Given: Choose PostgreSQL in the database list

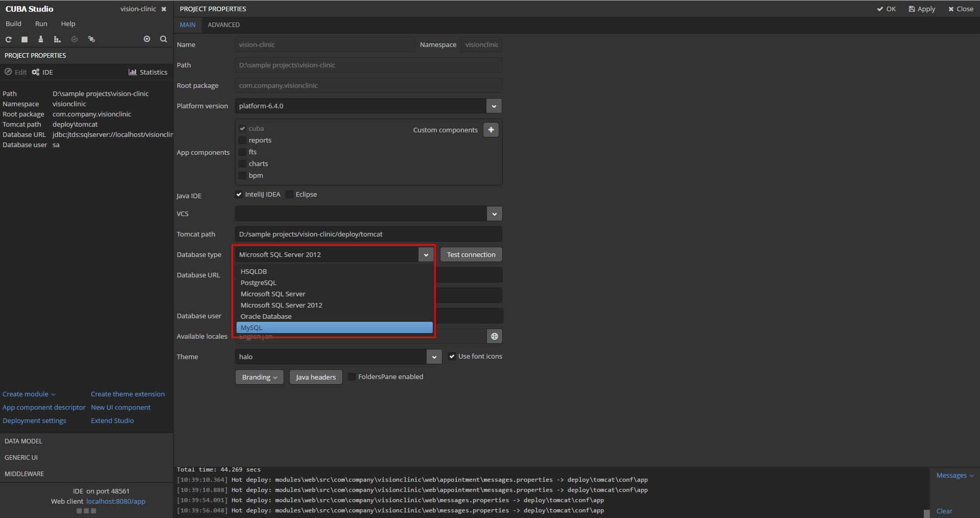Looking at the screenshot, I should [x=335, y=283].
